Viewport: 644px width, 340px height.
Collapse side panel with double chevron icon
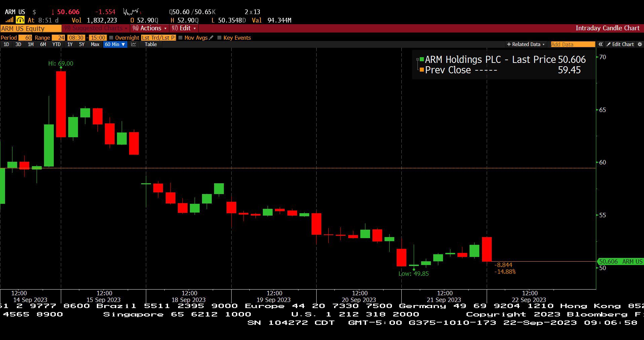[600, 44]
